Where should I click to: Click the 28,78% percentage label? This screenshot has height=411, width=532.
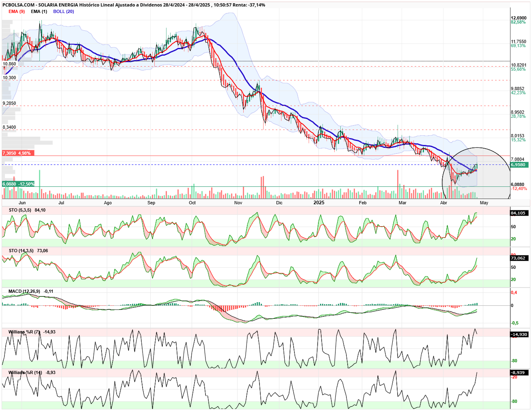[x=518, y=116]
